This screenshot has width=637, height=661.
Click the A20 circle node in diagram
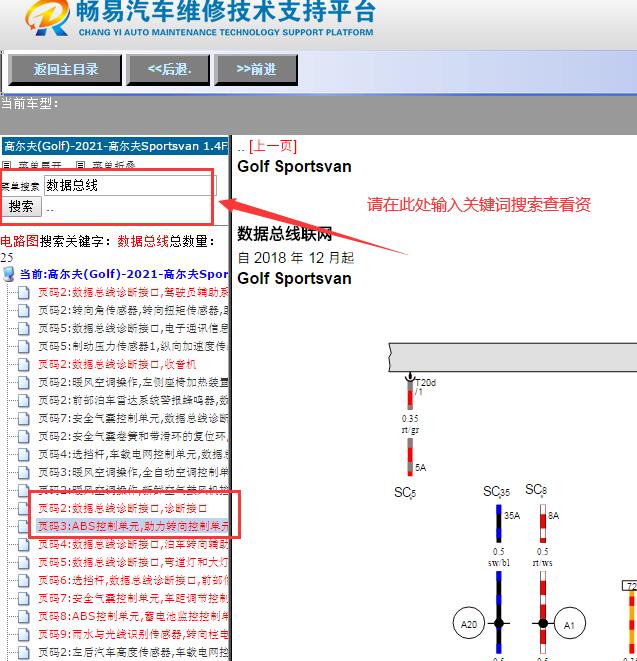(x=469, y=623)
